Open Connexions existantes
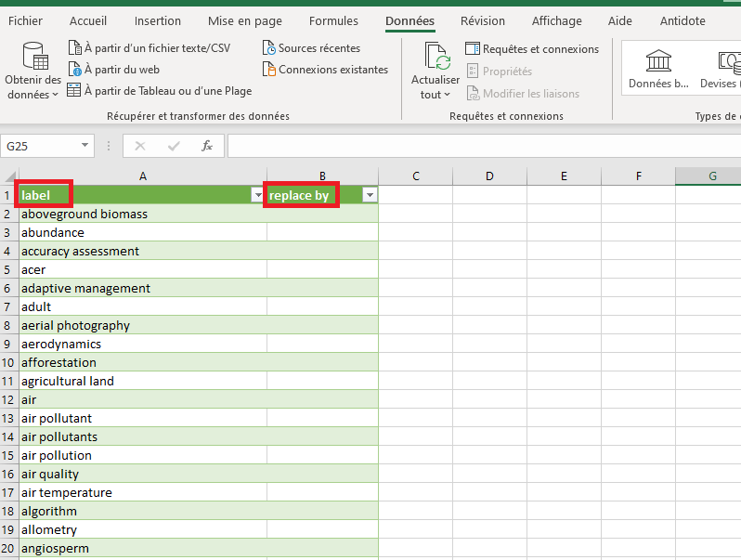Image resolution: width=741 pixels, height=560 pixels. tap(332, 70)
